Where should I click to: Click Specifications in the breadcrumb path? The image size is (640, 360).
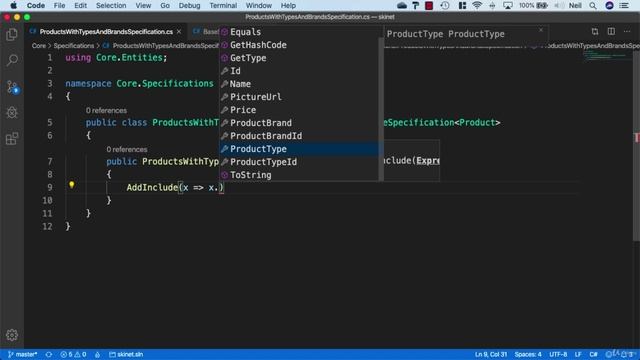(x=74, y=46)
